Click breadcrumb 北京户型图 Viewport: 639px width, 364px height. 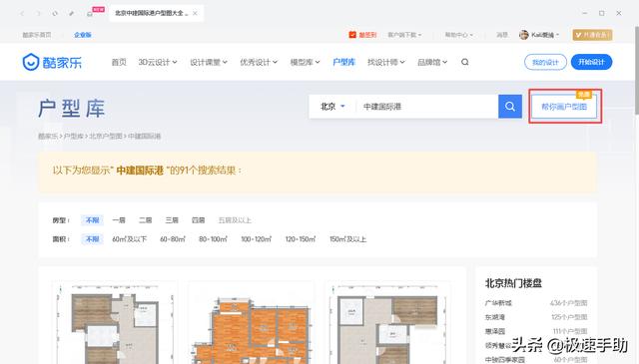(x=106, y=136)
